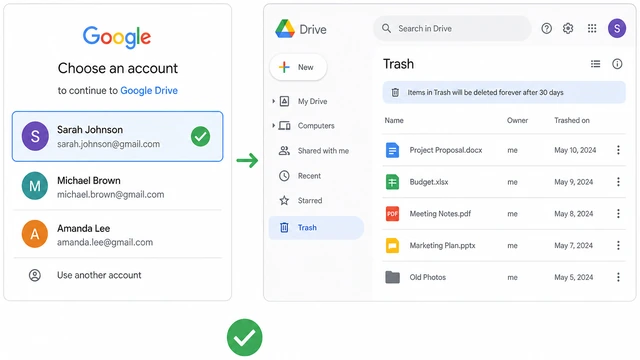
Task: Click the Google Drive logo icon
Action: point(285,29)
